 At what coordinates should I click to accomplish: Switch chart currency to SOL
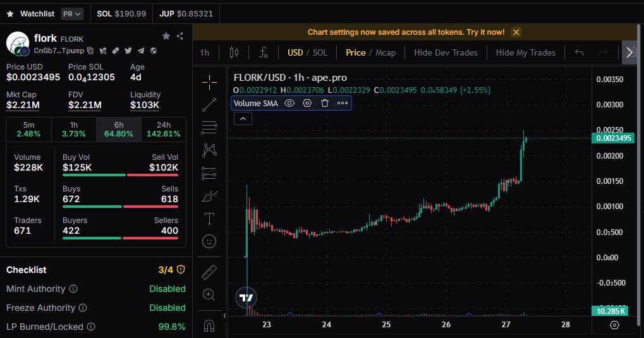pyautogui.click(x=320, y=52)
